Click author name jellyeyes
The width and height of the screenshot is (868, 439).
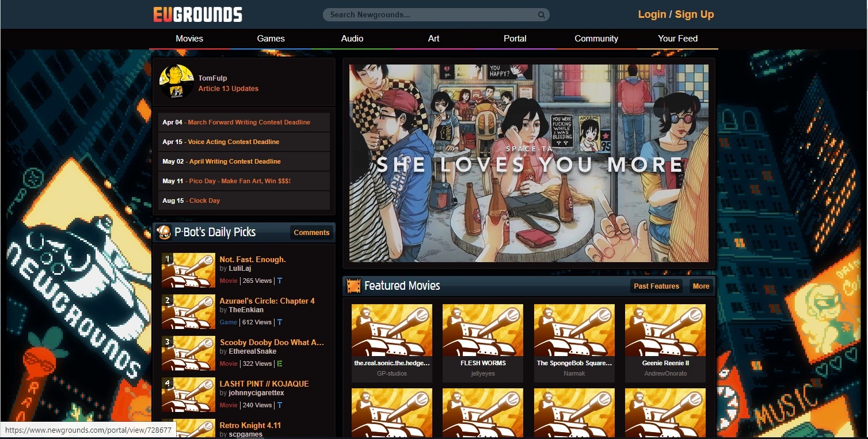pyautogui.click(x=483, y=374)
